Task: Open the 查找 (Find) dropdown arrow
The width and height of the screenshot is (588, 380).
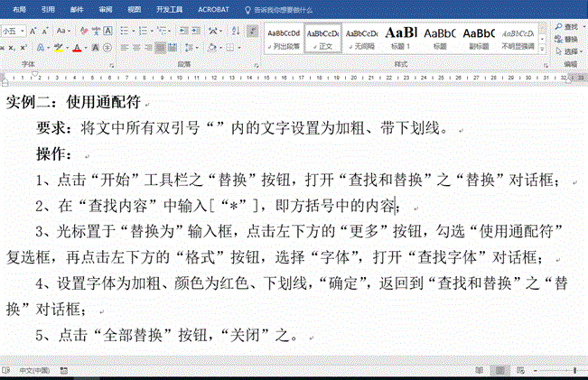Action: [583, 28]
